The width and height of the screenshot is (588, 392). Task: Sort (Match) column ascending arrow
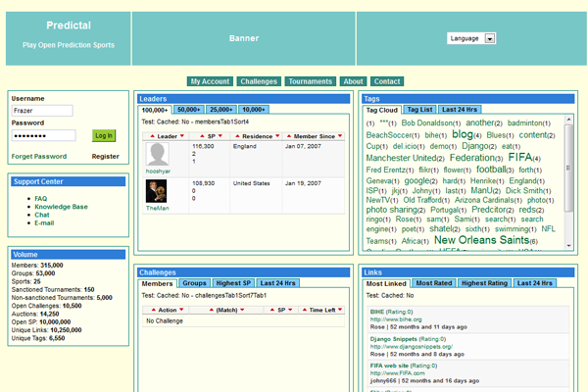[211, 310]
